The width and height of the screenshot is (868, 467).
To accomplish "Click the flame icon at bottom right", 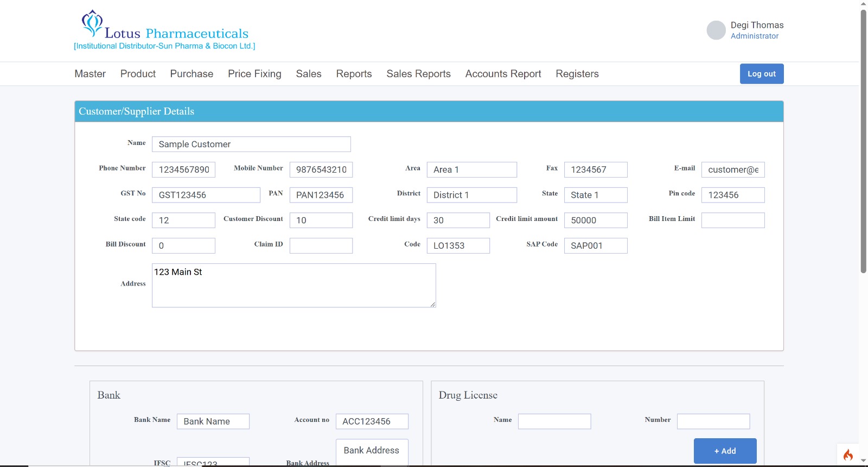I will [x=848, y=455].
